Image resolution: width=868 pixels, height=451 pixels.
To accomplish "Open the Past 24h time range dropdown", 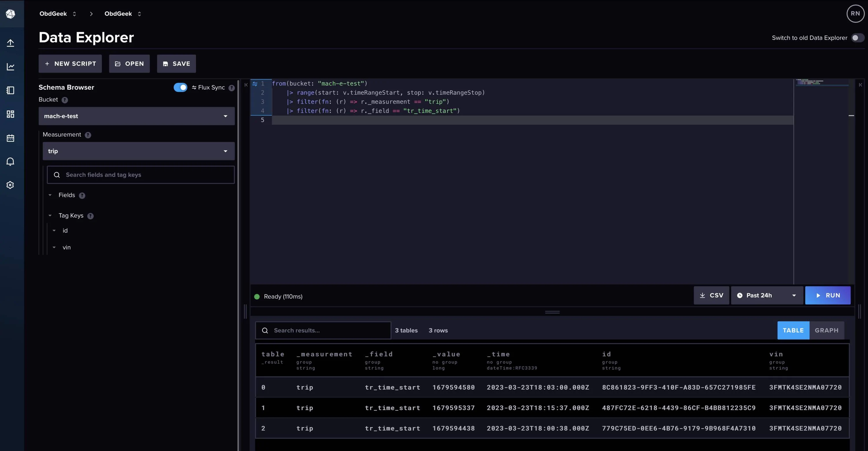I will [x=767, y=295].
